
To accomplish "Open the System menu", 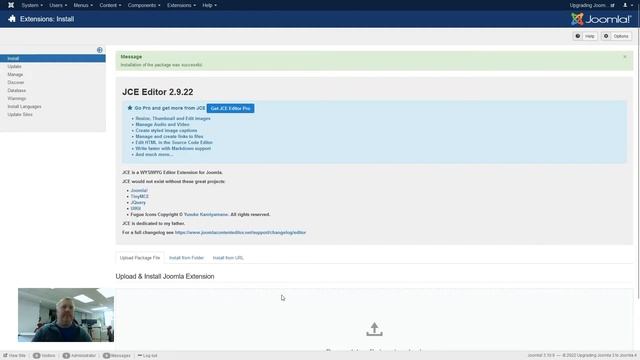I will click(x=32, y=5).
